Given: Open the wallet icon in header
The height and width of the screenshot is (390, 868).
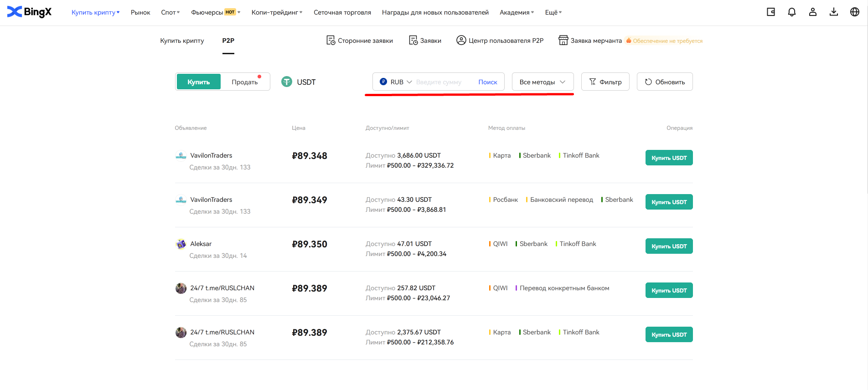Looking at the screenshot, I should (771, 12).
